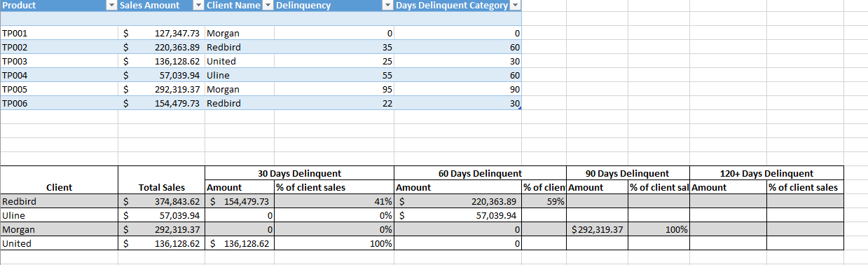Open the Sales Amount filter dropdown
868x265 pixels.
click(x=199, y=6)
